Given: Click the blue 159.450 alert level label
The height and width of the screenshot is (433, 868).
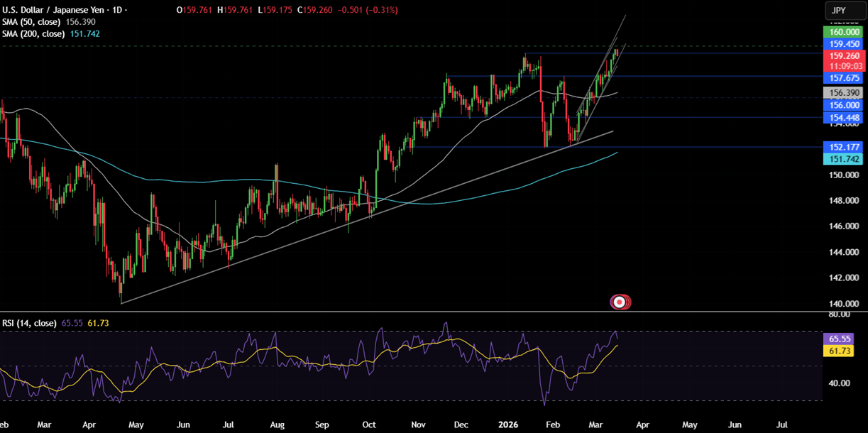Looking at the screenshot, I should 843,44.
